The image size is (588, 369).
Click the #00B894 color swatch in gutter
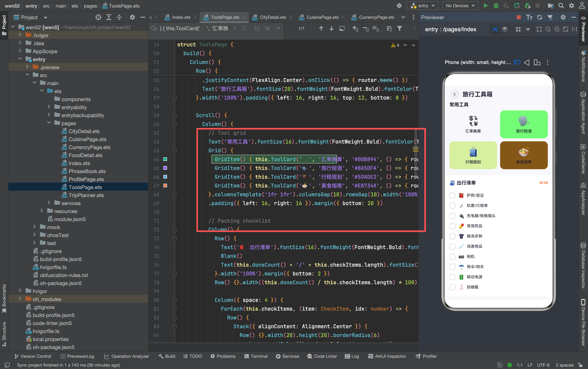(x=165, y=159)
